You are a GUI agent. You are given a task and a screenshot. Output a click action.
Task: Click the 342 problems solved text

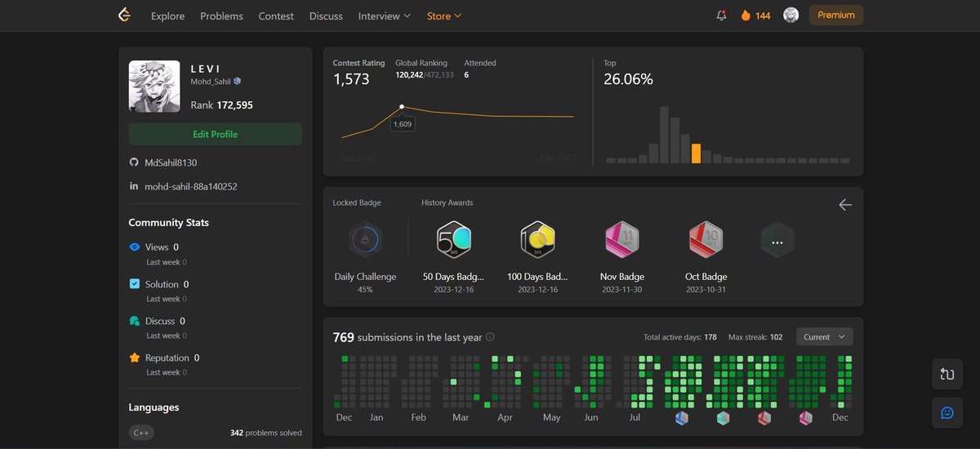tap(266, 433)
